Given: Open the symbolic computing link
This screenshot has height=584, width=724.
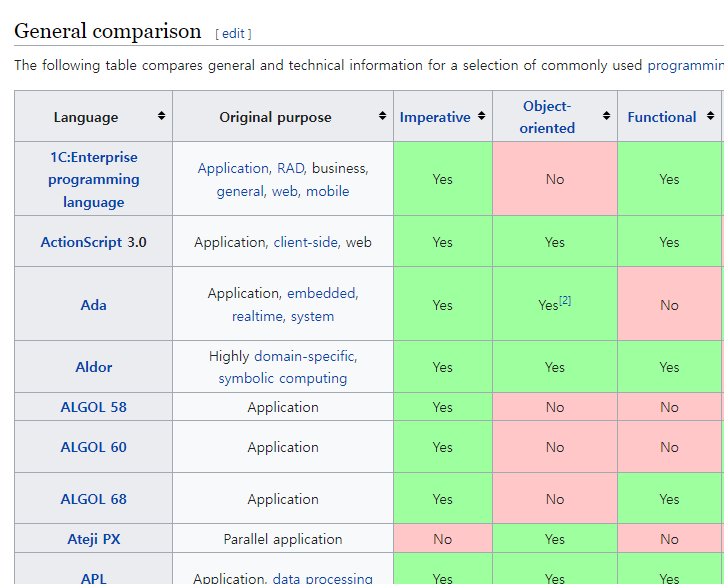Looking at the screenshot, I should coord(283,379).
